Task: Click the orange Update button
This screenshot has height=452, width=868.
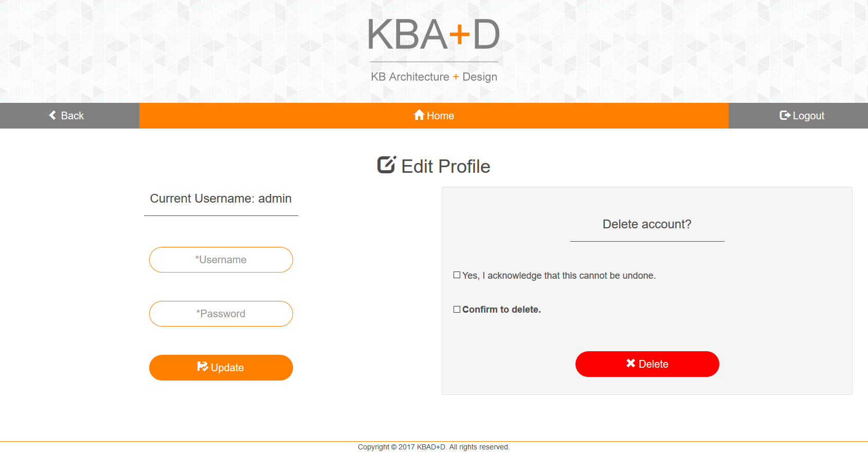Action: click(x=221, y=368)
